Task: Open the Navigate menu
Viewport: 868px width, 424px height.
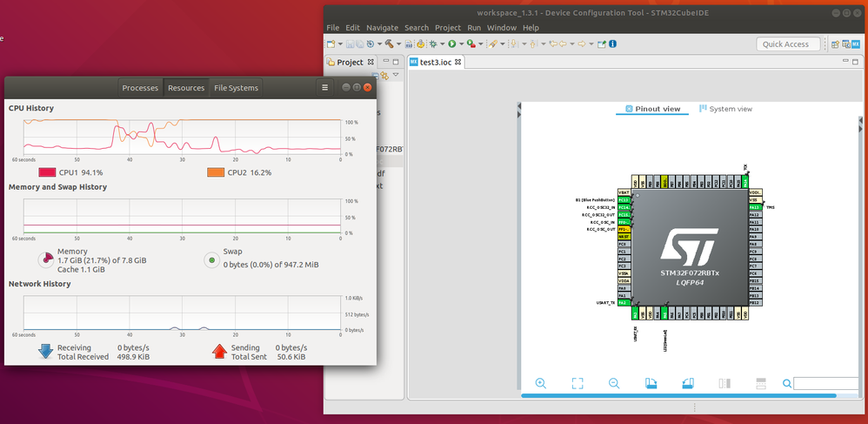Action: [382, 28]
